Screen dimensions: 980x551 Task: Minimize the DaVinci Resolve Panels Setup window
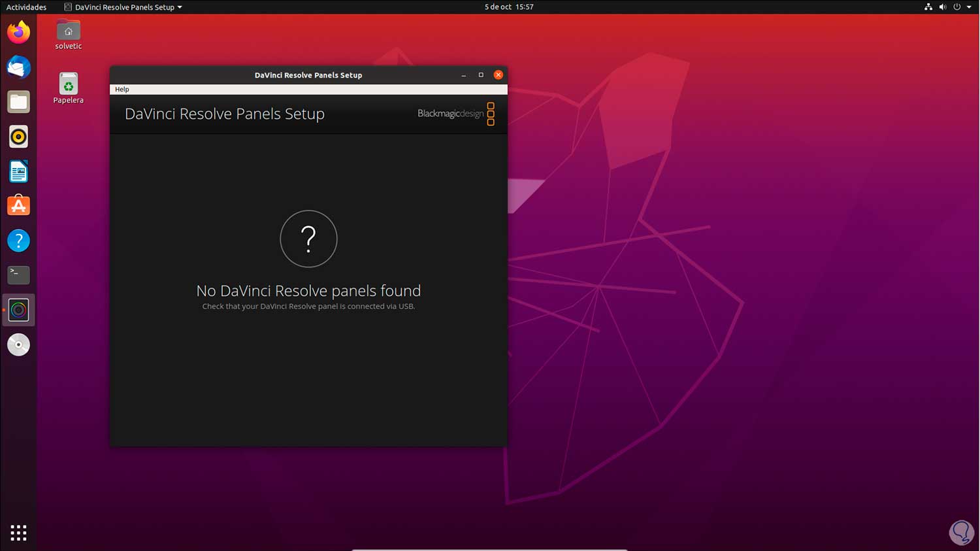coord(464,75)
